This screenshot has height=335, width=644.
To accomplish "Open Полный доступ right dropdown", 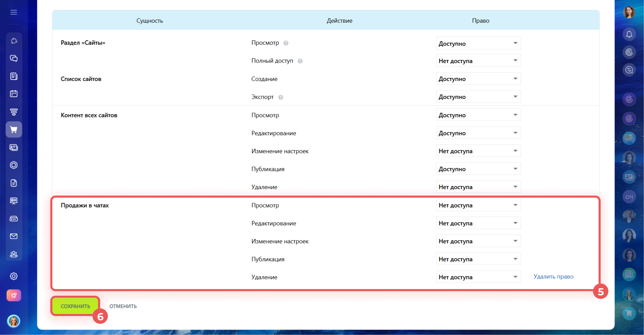I will pos(478,61).
